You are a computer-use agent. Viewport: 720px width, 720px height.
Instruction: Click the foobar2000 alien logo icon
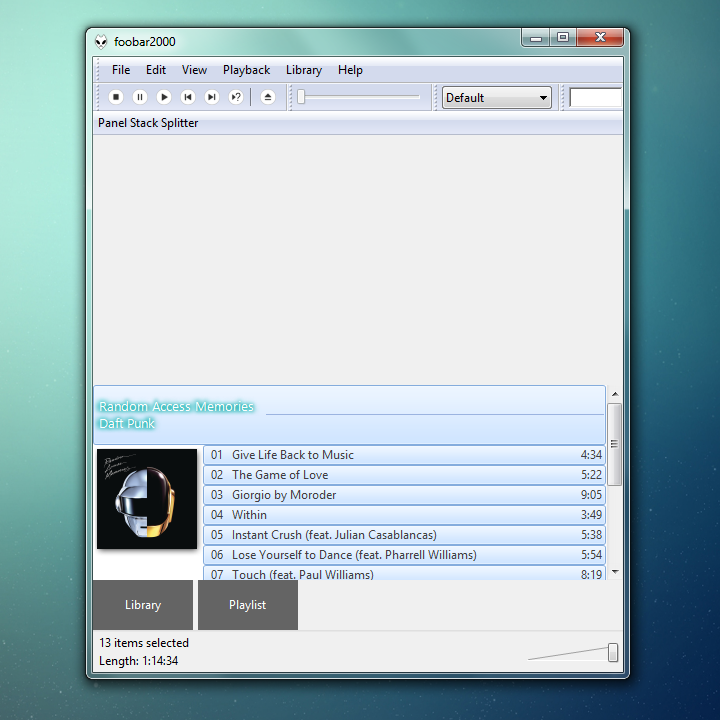click(x=101, y=42)
